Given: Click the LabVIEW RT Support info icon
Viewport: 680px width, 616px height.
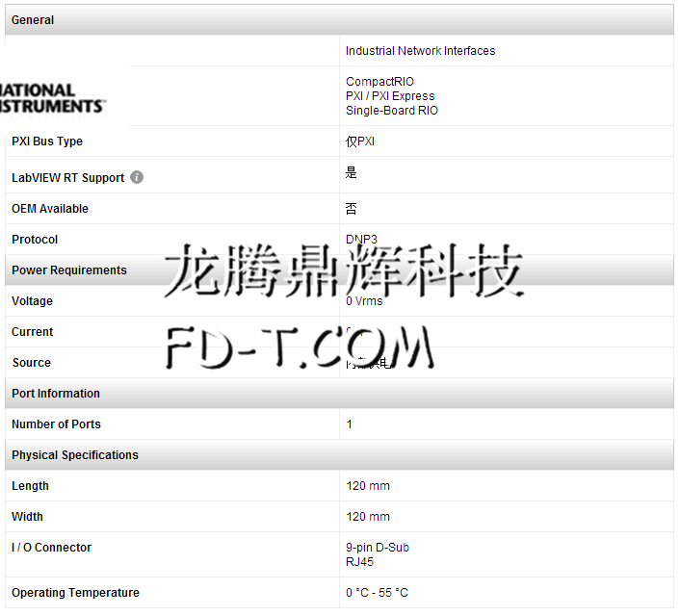Looking at the screenshot, I should [137, 177].
